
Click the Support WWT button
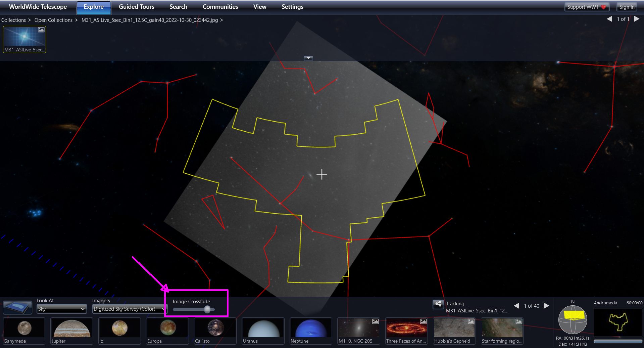click(587, 7)
